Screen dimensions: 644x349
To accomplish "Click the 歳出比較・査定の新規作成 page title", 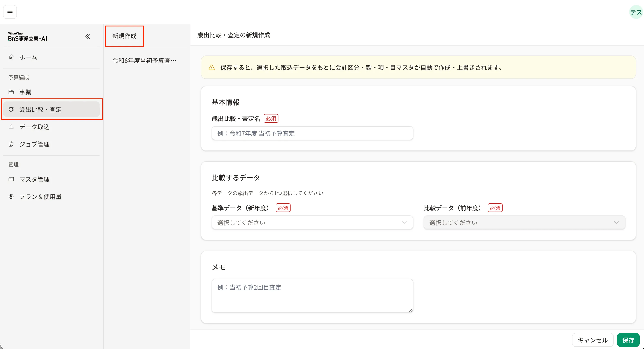I will pos(234,35).
